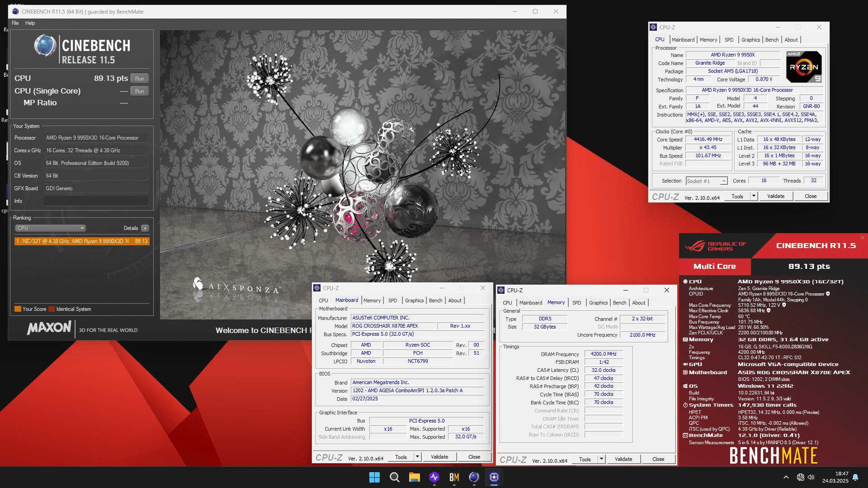Open the Windows Start menu
This screenshot has height=488, width=868.
tap(374, 477)
